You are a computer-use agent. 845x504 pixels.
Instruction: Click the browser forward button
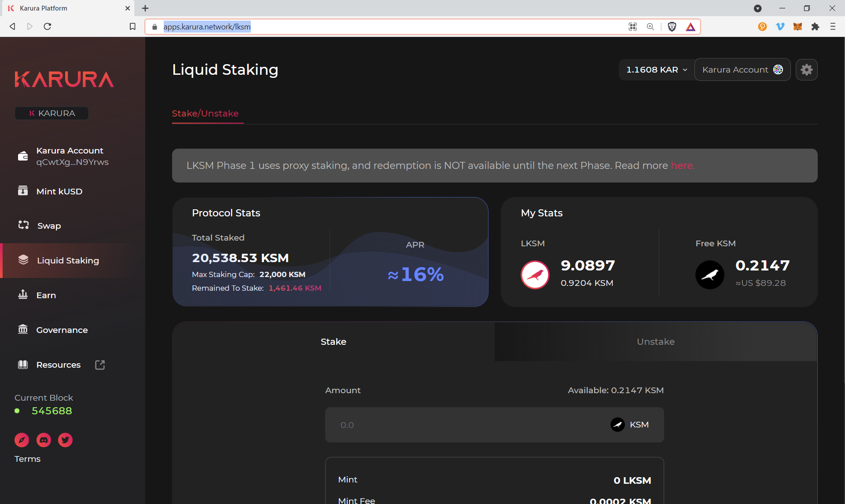pos(30,26)
